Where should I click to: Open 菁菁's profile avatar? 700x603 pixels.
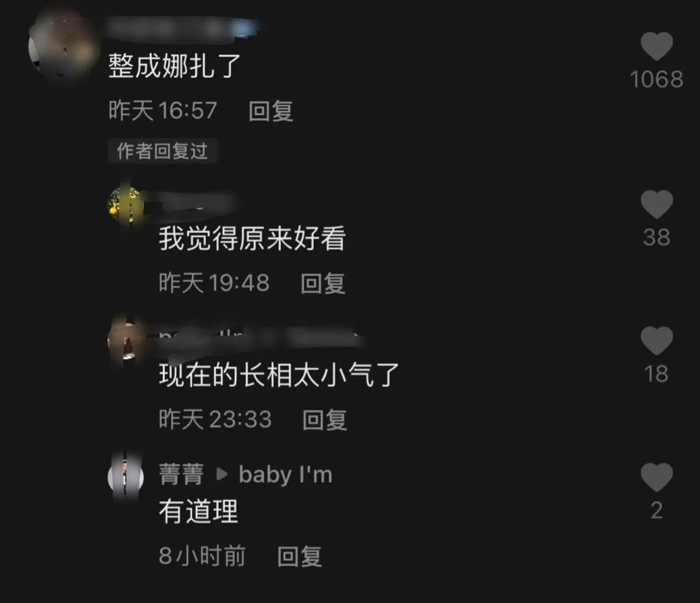coord(126,477)
